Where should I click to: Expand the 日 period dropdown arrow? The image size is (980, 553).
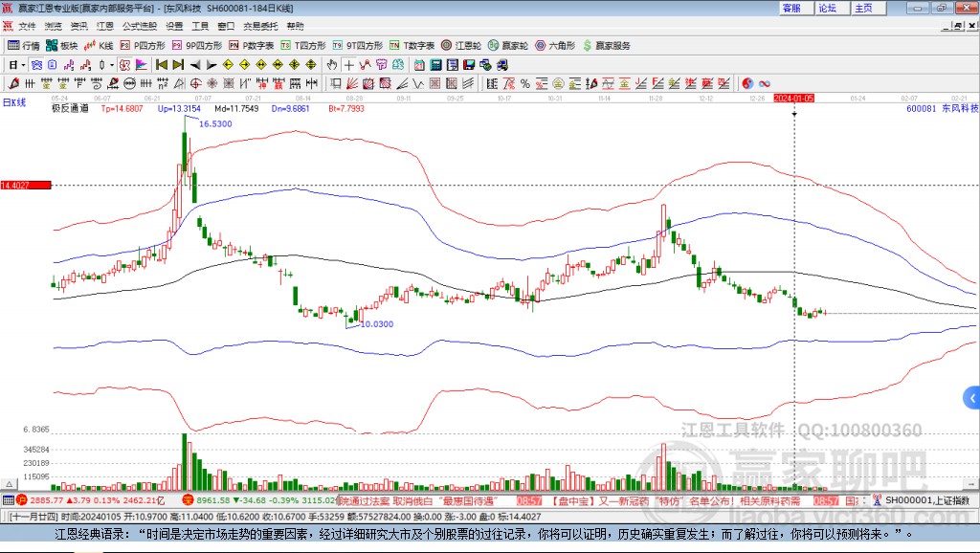[23, 65]
